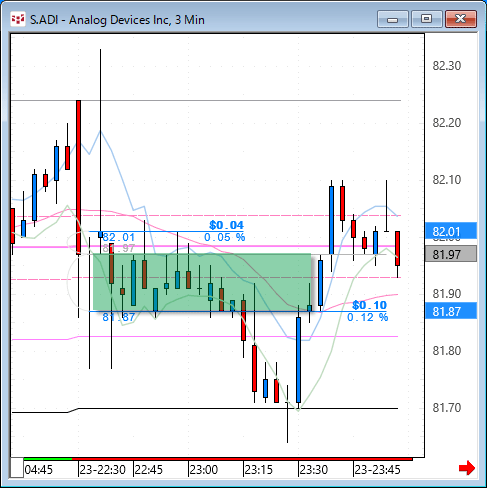Viewport: 487px width, 488px height.
Task: Click the red scroll-right arrow icon
Action: pyautogui.click(x=467, y=468)
